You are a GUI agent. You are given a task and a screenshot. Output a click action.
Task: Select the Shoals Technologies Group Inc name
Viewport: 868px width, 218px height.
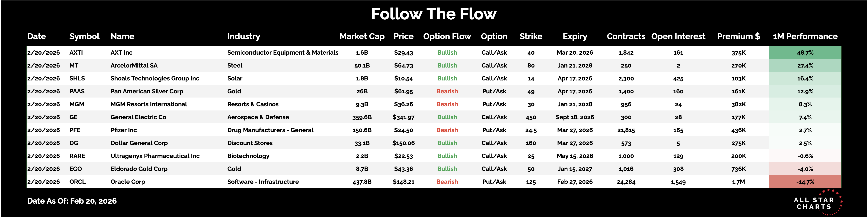155,78
